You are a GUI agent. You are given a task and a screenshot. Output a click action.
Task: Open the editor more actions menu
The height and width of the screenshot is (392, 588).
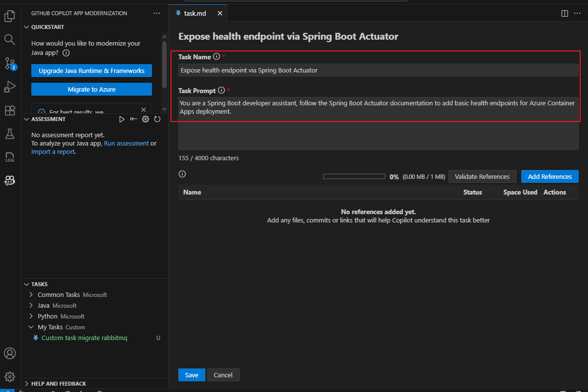[x=576, y=13]
